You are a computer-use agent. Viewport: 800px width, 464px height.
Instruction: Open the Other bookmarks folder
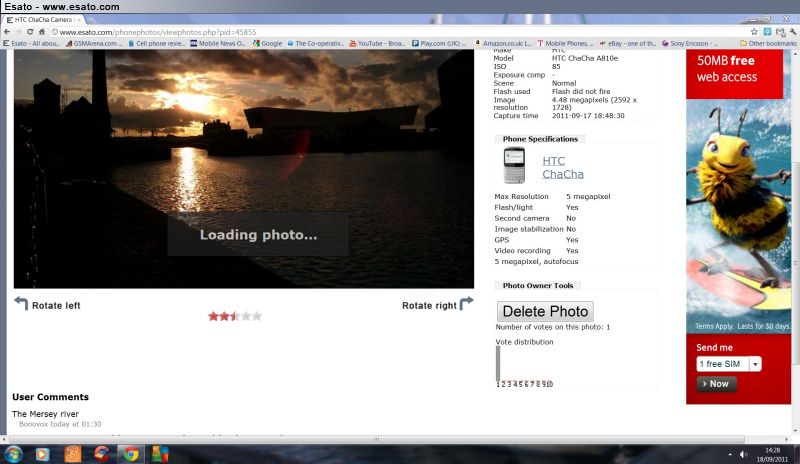768,43
